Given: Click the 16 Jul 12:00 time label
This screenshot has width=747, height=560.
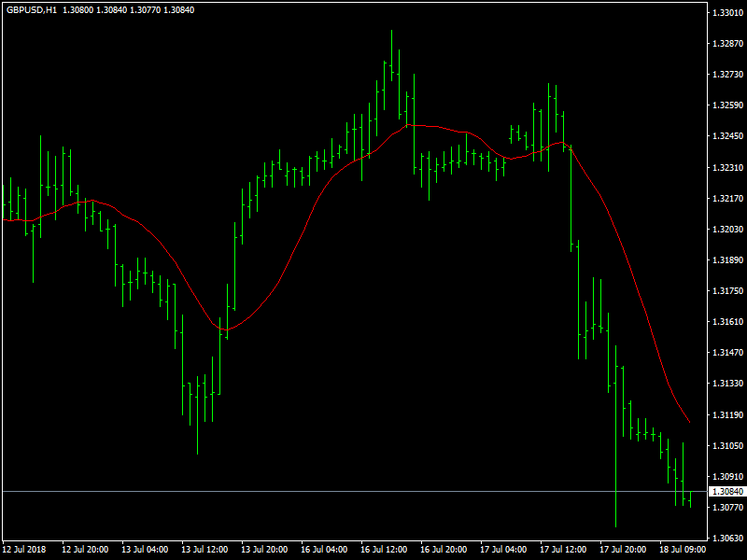Looking at the screenshot, I should [x=384, y=550].
